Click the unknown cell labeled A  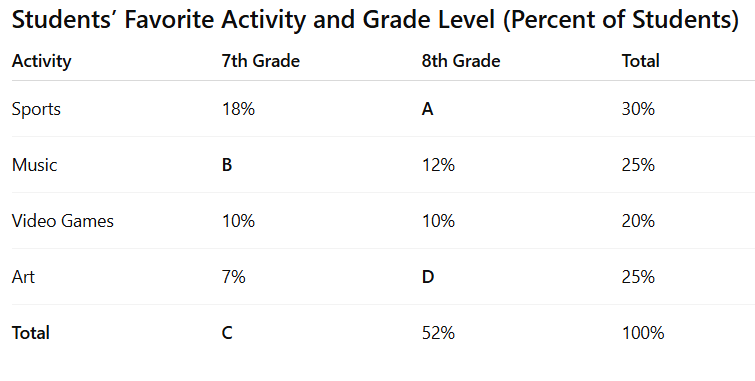428,109
